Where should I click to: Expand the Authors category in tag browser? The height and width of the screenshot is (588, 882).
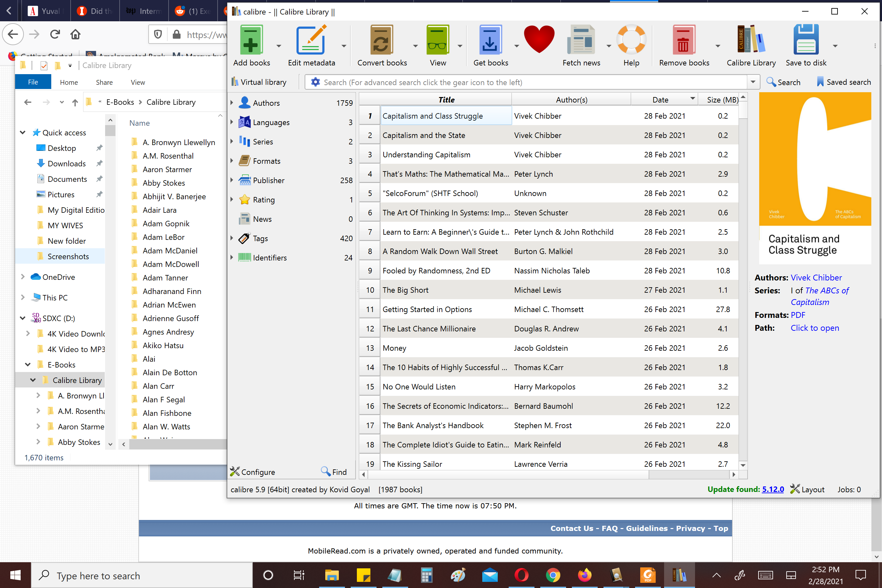click(x=232, y=103)
